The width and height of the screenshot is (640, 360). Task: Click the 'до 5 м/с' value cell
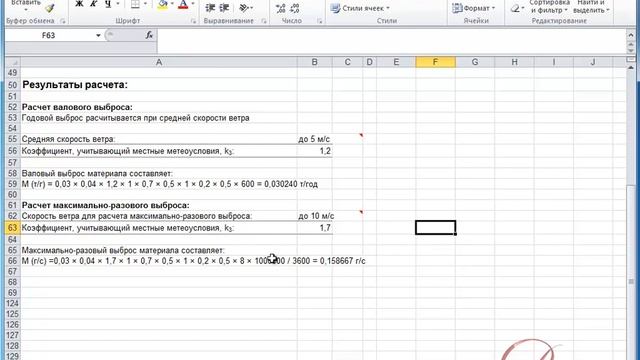pyautogui.click(x=314, y=139)
